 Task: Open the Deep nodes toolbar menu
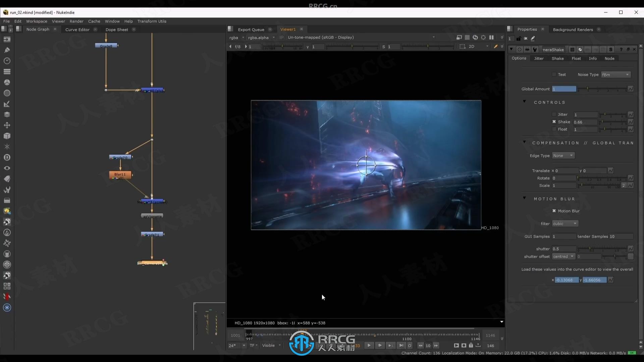pos(7,157)
